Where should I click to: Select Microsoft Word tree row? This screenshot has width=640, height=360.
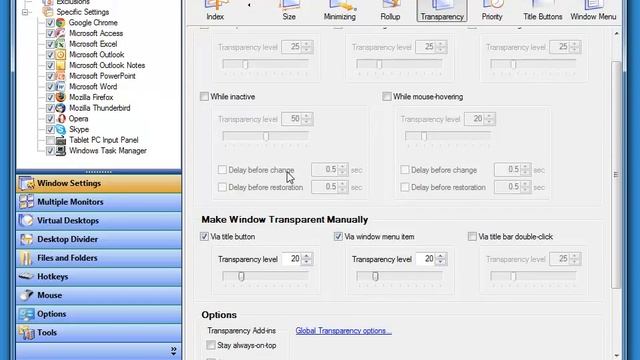tap(93, 87)
